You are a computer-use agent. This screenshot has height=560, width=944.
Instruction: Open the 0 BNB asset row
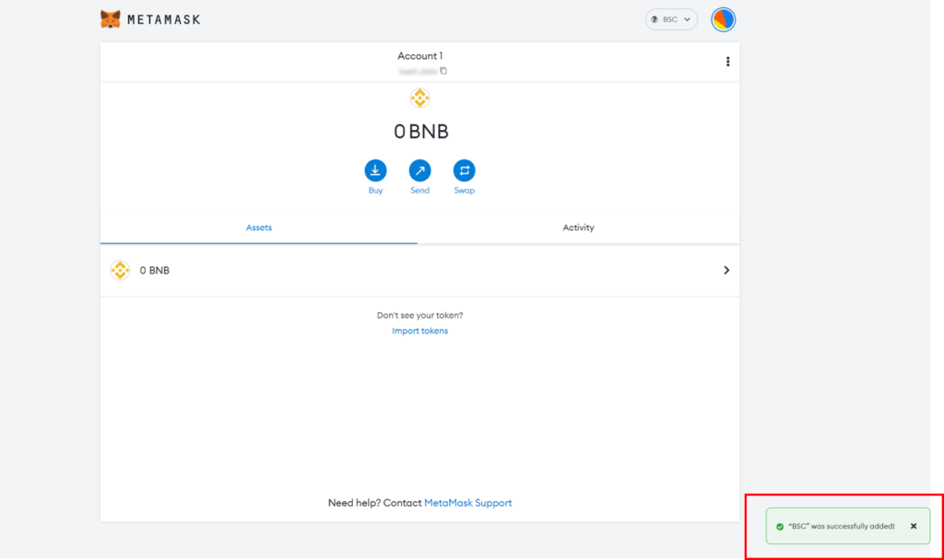click(x=419, y=270)
